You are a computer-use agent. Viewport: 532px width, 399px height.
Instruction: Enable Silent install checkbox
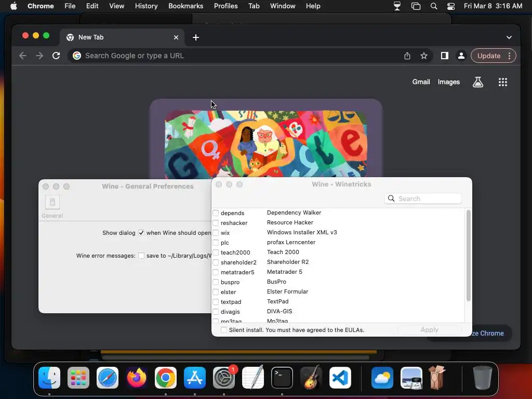(224, 330)
